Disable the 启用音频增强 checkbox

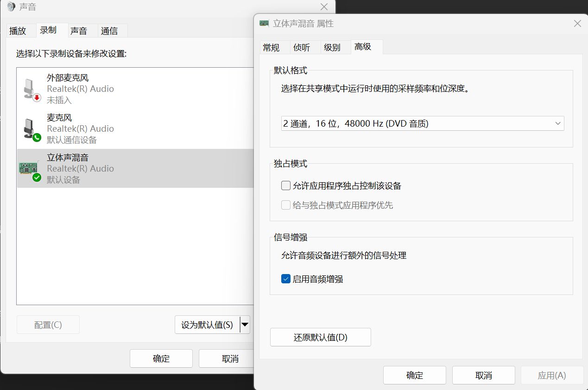286,279
